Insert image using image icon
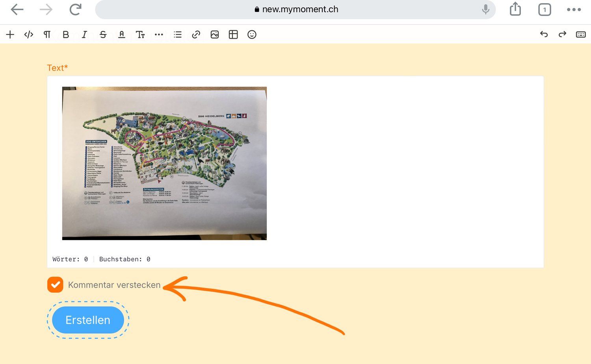 [x=215, y=35]
